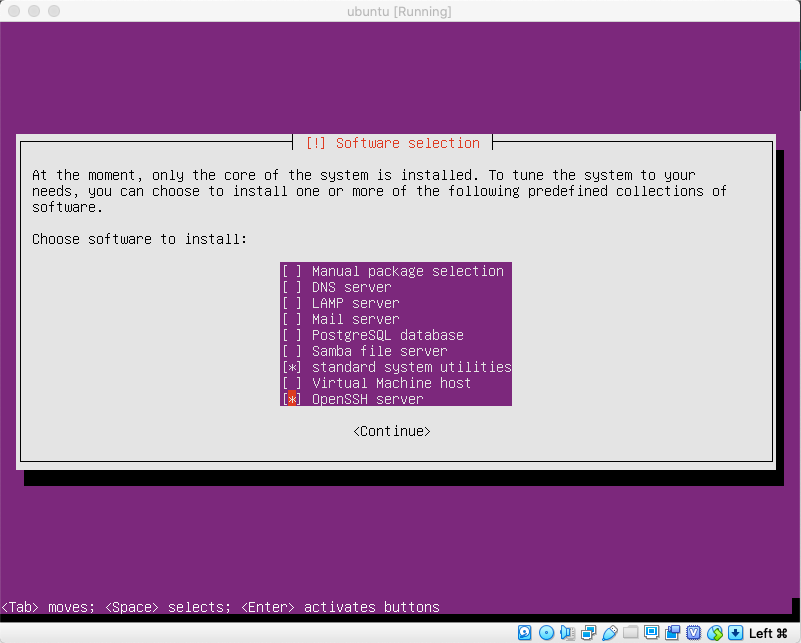Viewport: 801px width, 643px height.
Task: Open the optical disk drive indicator
Action: 546,633
